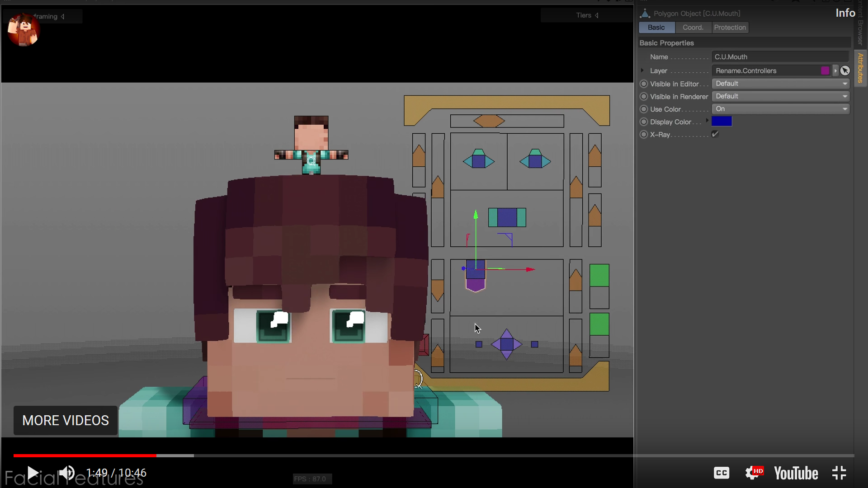Click the Name field C.U.Mouth
The height and width of the screenshot is (488, 868).
click(x=780, y=57)
